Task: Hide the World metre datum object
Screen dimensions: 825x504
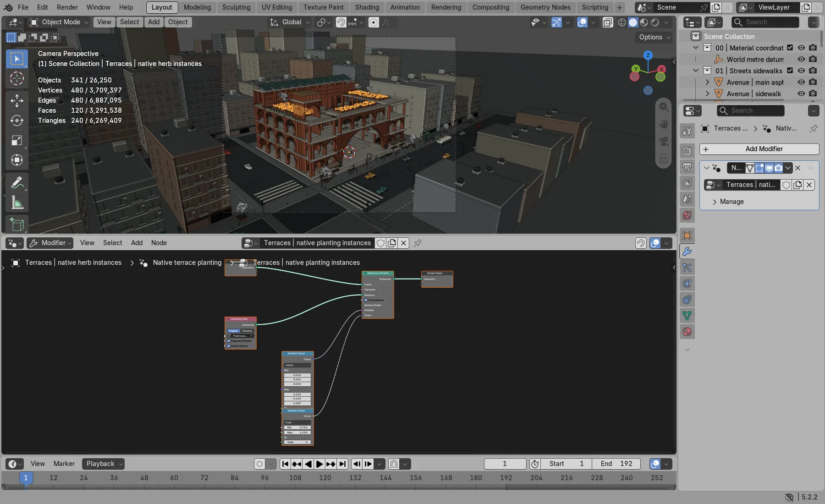Action: [801, 60]
